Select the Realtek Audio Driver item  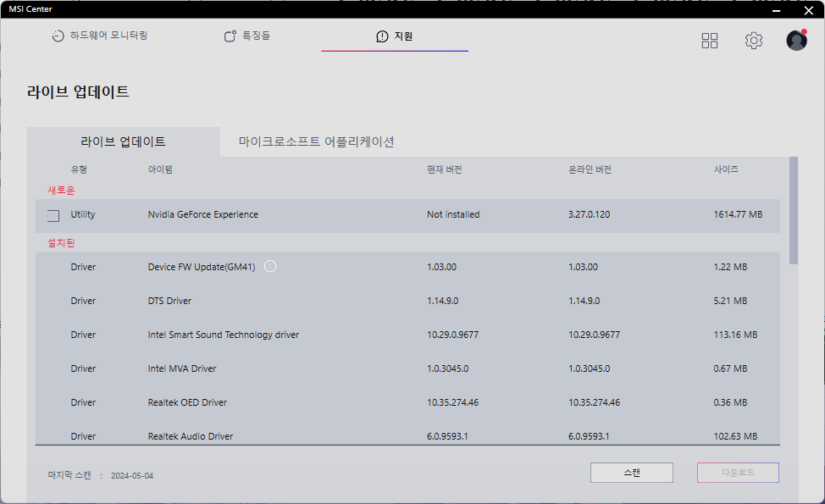[x=191, y=436]
